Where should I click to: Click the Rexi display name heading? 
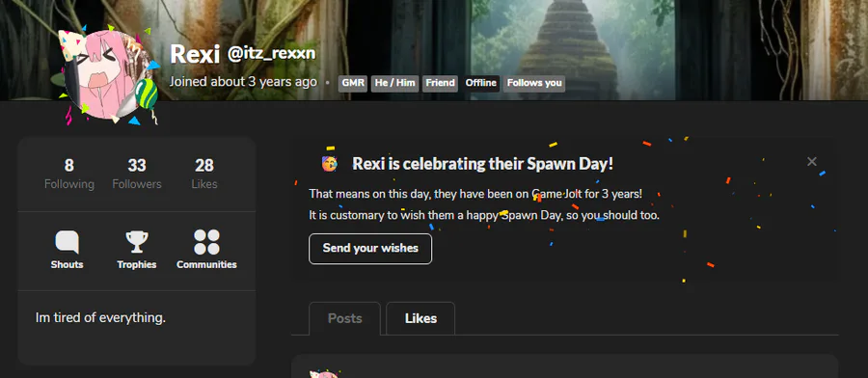195,54
